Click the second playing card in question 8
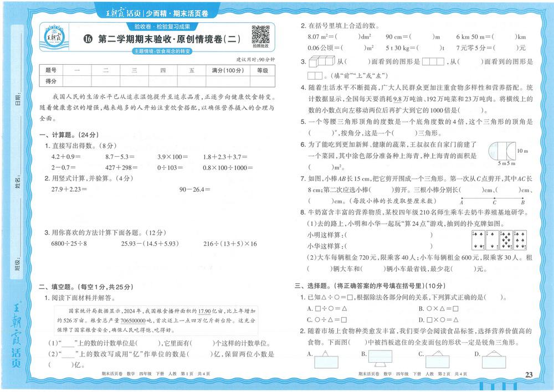The height and width of the screenshot is (392, 554). [x=492, y=240]
